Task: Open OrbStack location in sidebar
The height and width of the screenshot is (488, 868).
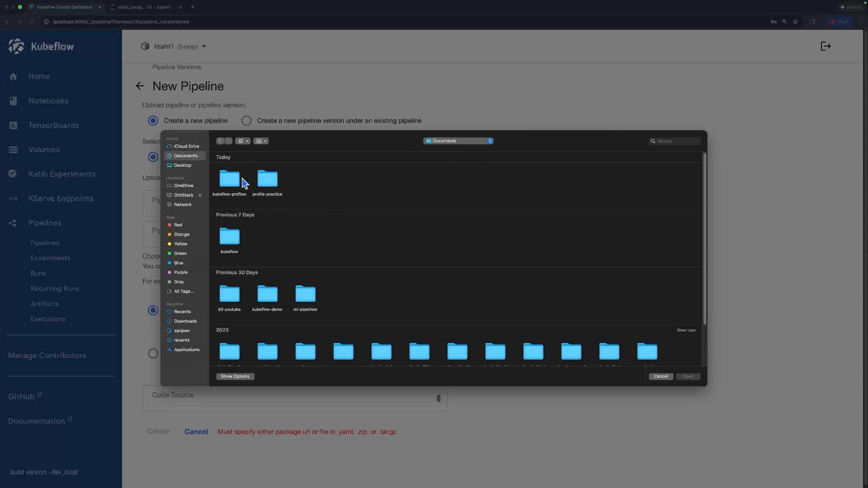Action: pos(181,195)
